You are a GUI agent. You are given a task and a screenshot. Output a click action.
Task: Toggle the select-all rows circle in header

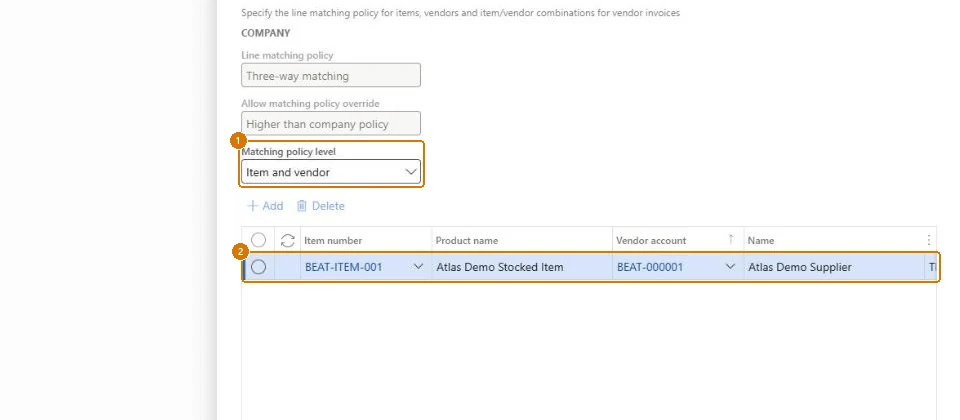point(258,240)
